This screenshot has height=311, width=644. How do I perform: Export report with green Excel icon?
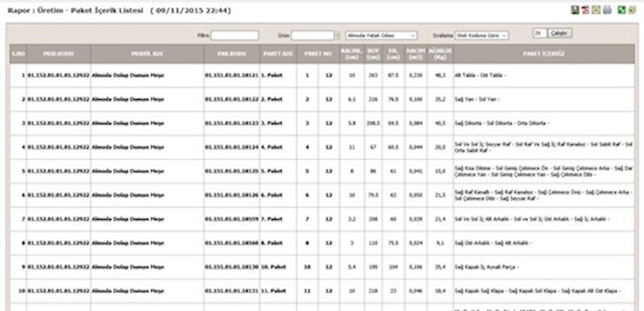coord(621,10)
